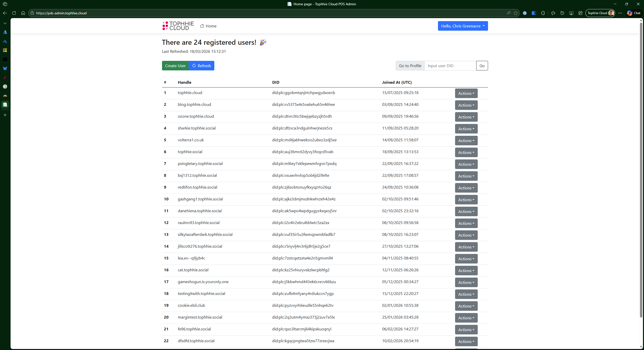This screenshot has height=350, width=644.
Task: Click the Go button beside DID input
Action: pyautogui.click(x=482, y=66)
